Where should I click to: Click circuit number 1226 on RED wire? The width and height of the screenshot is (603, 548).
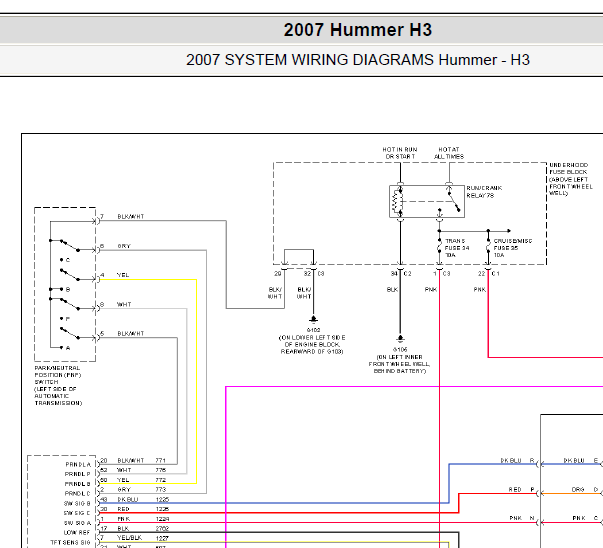(162, 509)
